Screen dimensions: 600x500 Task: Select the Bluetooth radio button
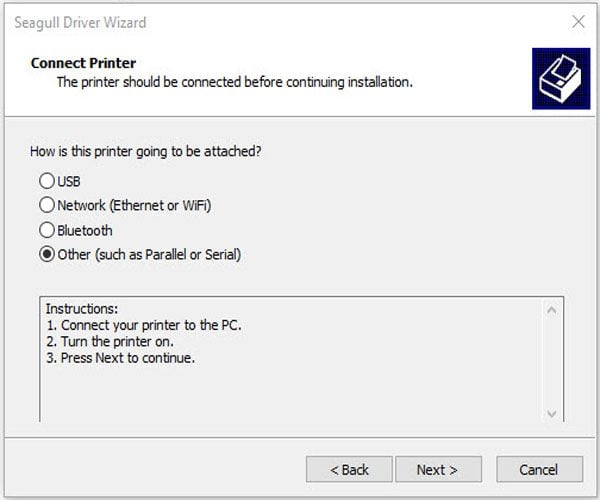point(47,230)
